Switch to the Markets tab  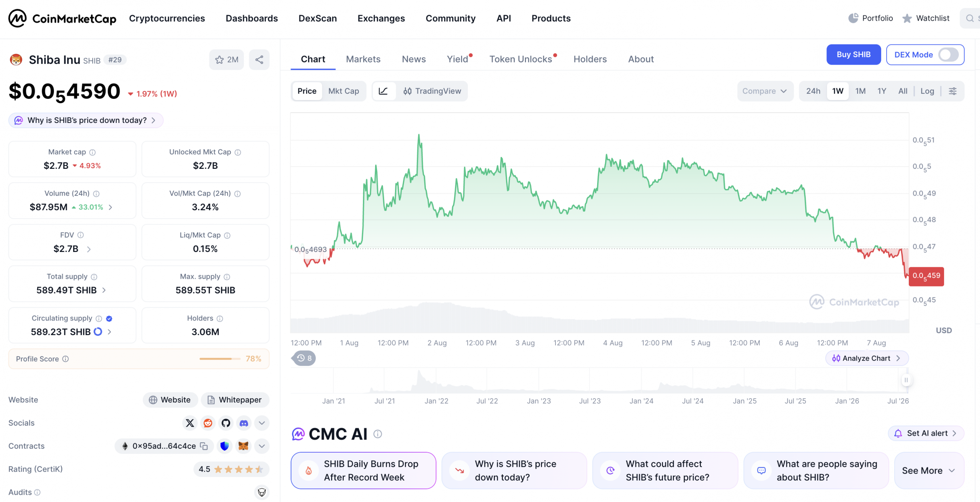pos(363,59)
